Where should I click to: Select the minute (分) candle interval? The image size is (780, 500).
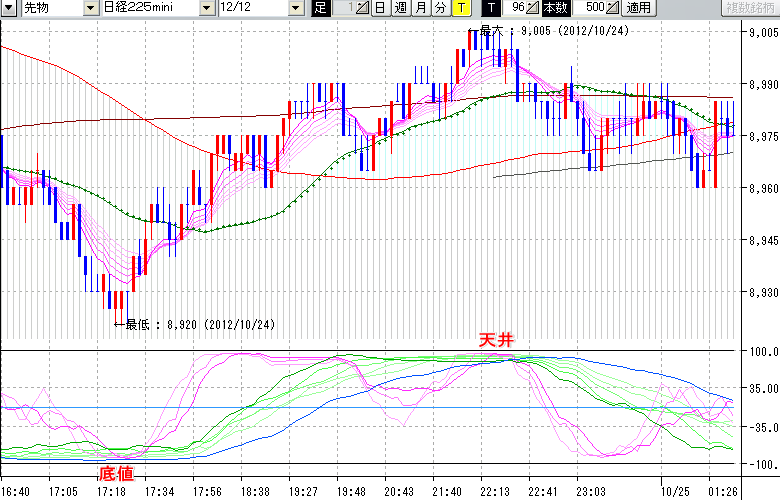[440, 8]
